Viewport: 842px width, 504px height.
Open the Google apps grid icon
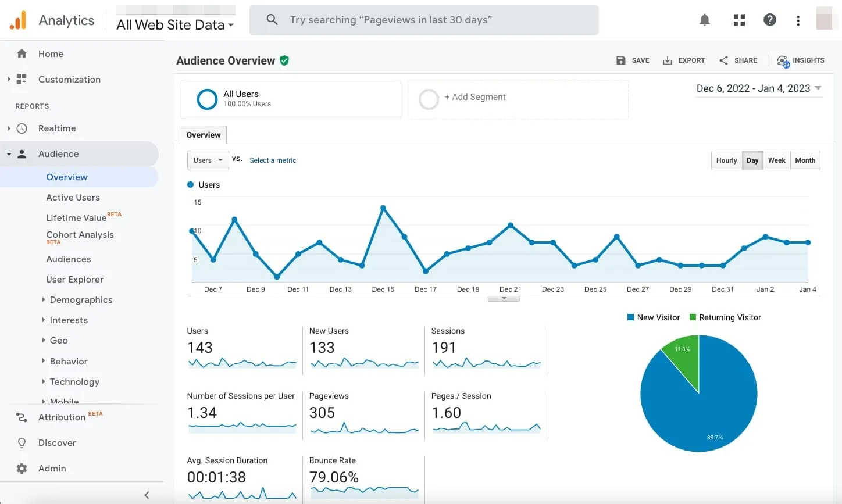[x=738, y=19]
